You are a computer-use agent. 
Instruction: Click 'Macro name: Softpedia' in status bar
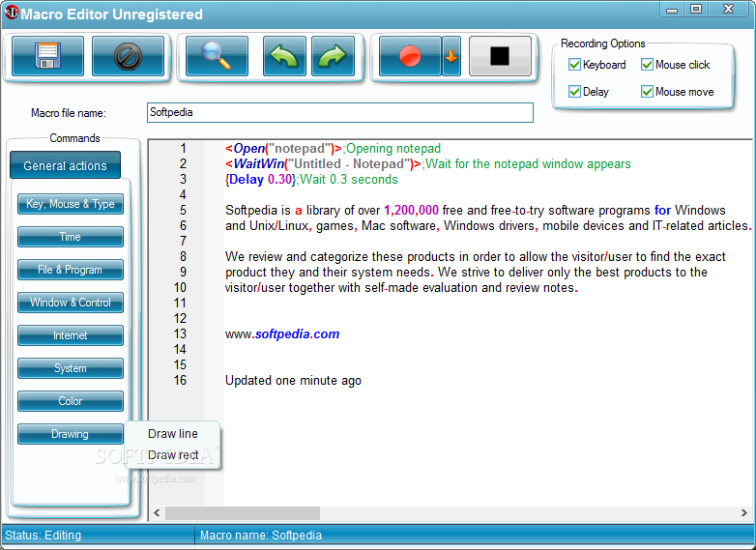(x=261, y=536)
